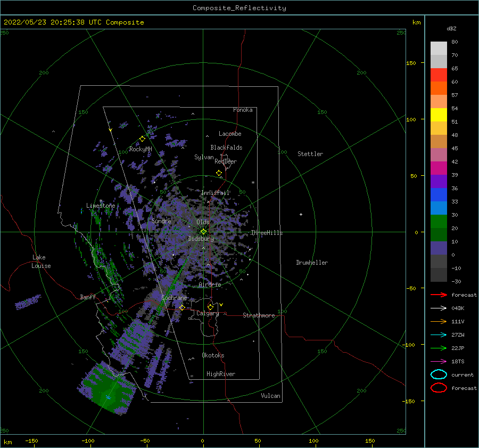The image size is (479, 448).
Task: Click the red forecast arrow legend icon
Action: pyautogui.click(x=439, y=295)
